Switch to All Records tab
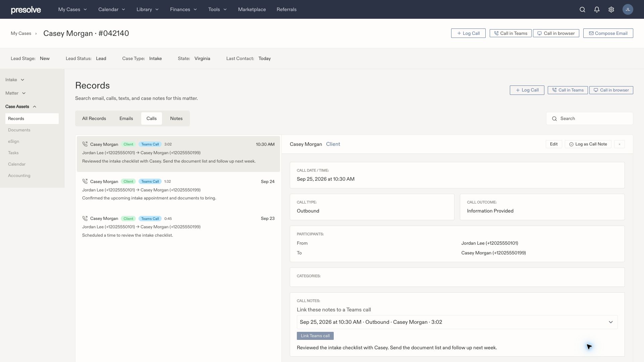This screenshot has height=362, width=644. click(x=94, y=119)
